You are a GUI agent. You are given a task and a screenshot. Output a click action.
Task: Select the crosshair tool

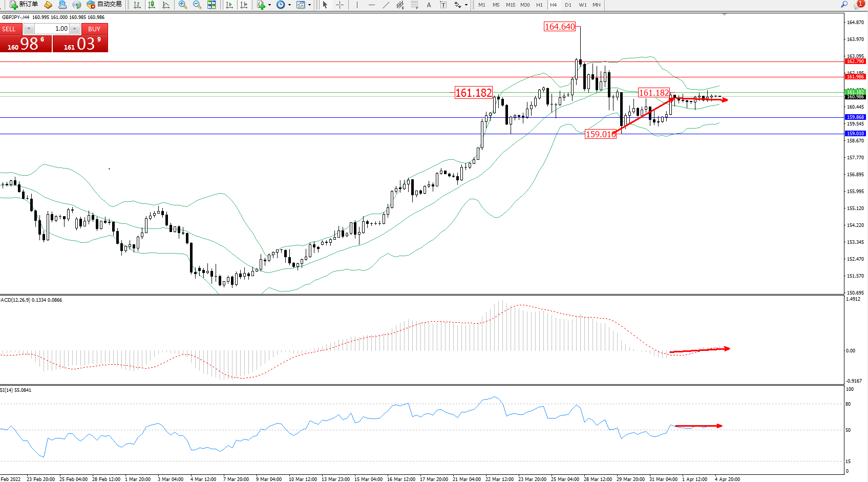340,5
